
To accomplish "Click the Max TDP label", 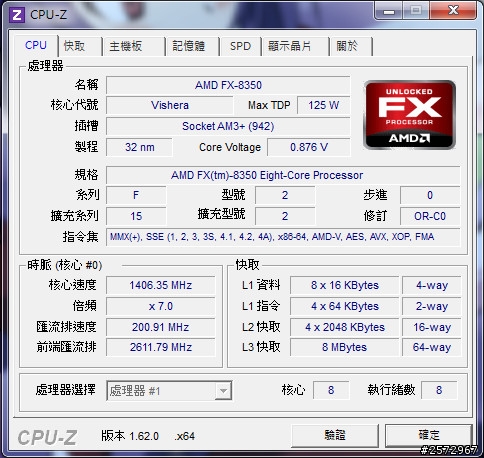I will point(269,106).
